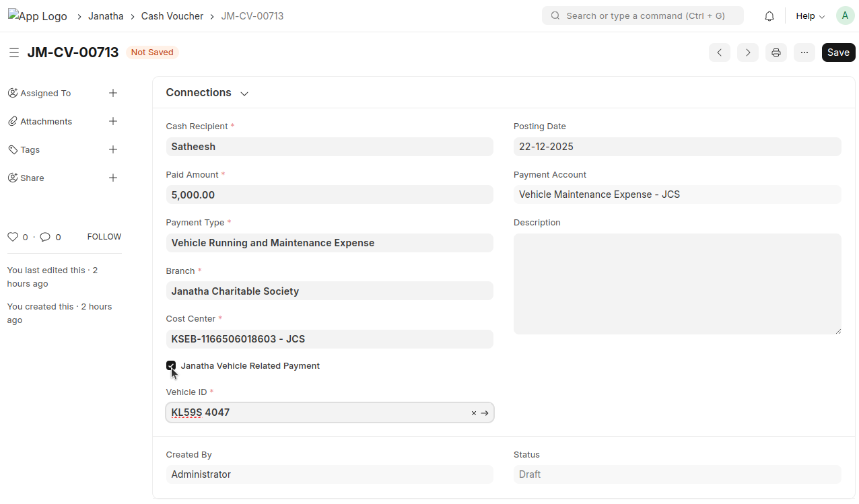Add an assignee with plus icon
The height and width of the screenshot is (504, 859).
click(x=113, y=94)
